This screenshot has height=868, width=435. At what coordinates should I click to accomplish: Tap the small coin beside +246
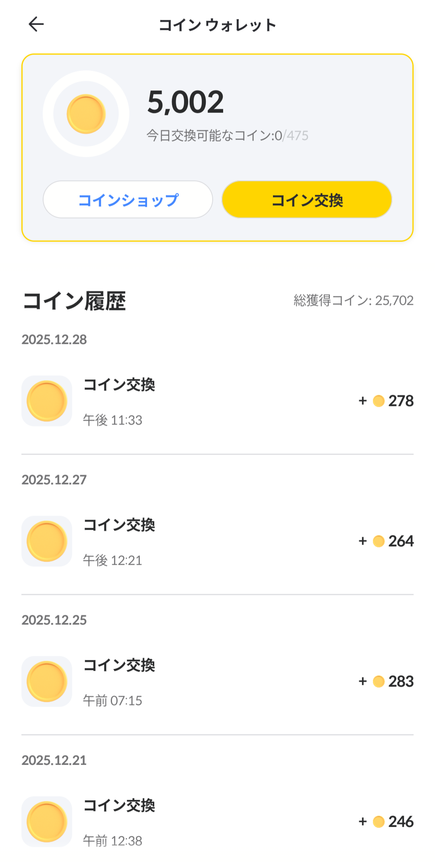[x=379, y=822]
